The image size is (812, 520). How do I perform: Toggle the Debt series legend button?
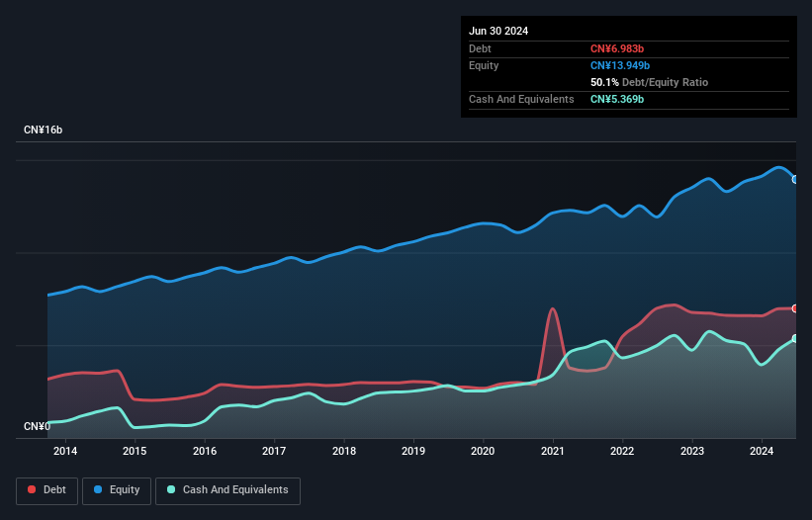(47, 490)
